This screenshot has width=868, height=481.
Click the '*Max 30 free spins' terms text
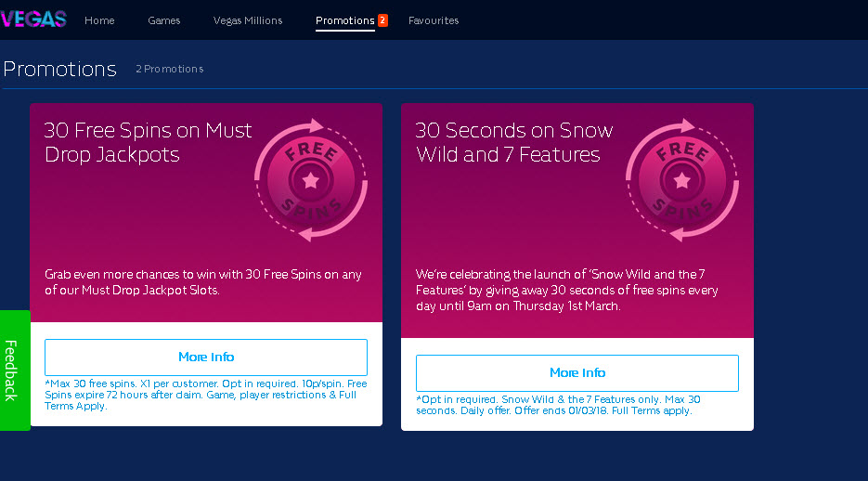coord(206,395)
